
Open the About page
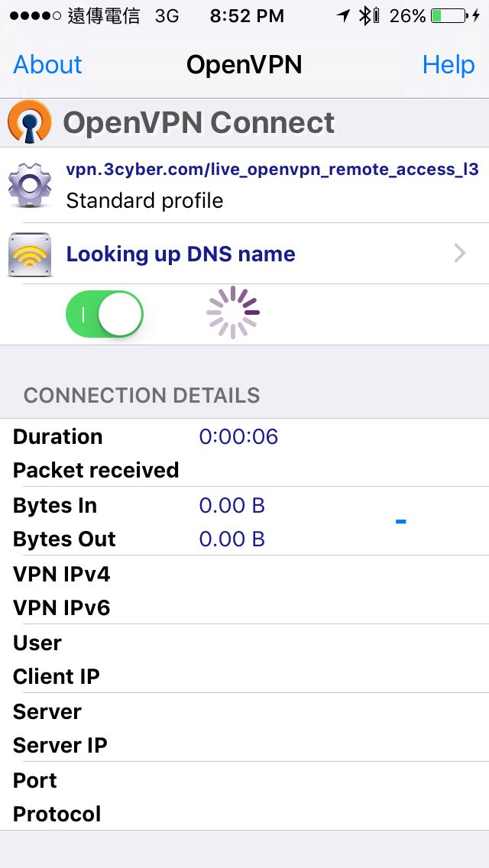coord(47,65)
